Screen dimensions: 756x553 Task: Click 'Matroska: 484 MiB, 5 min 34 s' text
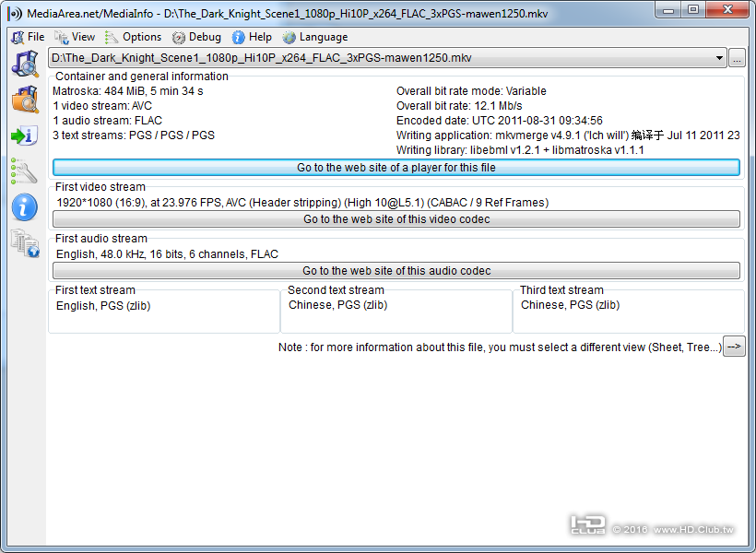click(128, 91)
